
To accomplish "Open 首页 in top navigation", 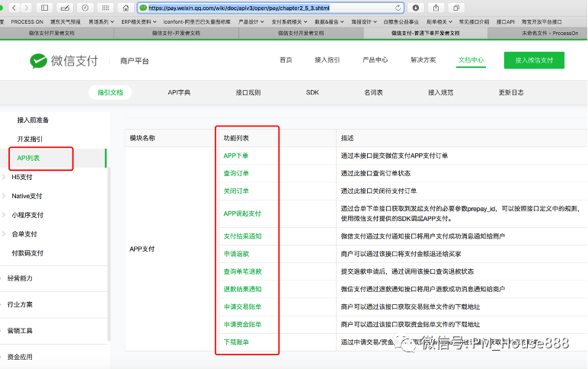I will (286, 59).
